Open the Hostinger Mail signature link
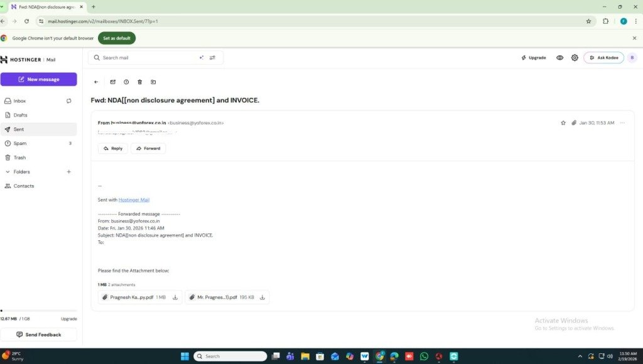The width and height of the screenshot is (643, 364). coord(134,200)
